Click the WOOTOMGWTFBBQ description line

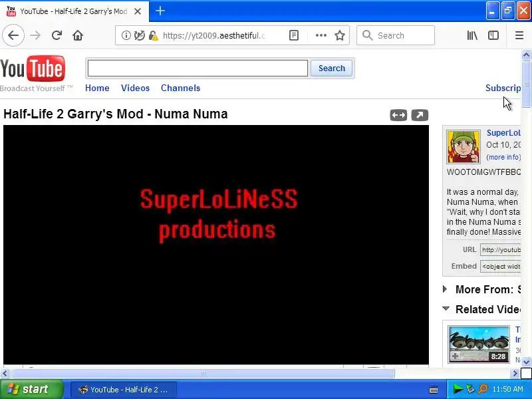484,172
